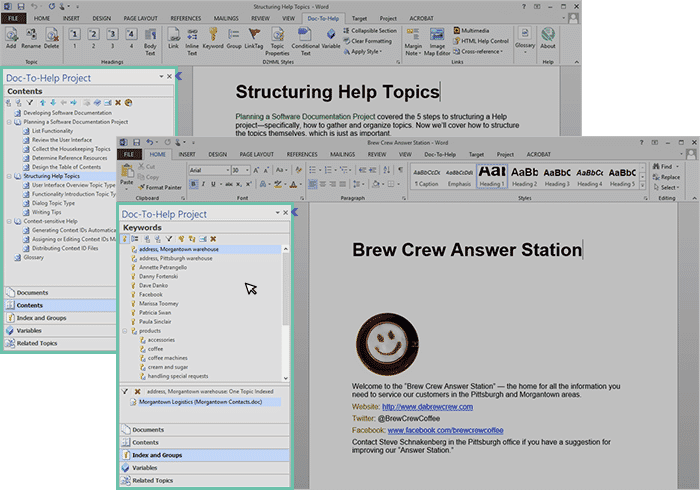Click the LinkTag icon

pyautogui.click(x=254, y=37)
